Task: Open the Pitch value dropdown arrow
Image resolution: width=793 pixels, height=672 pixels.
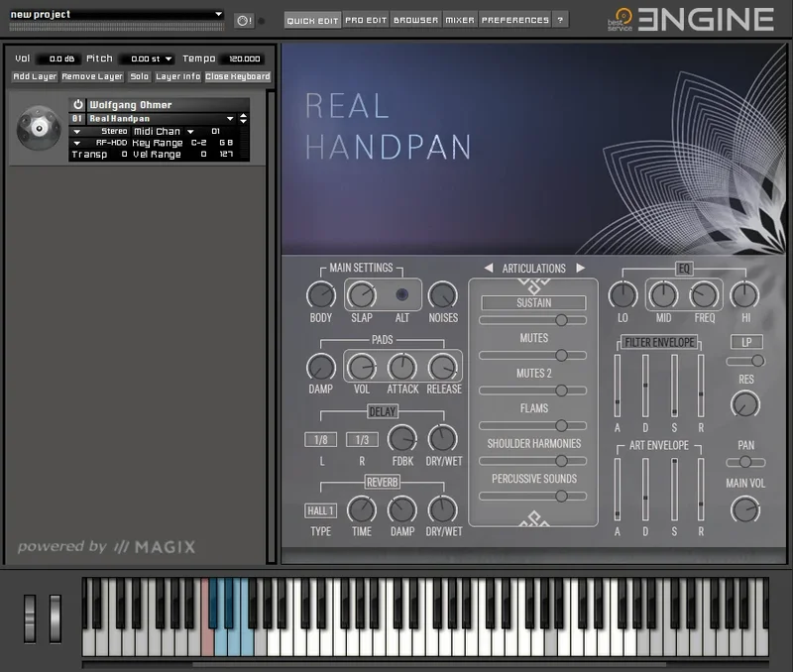Action: pyautogui.click(x=169, y=59)
